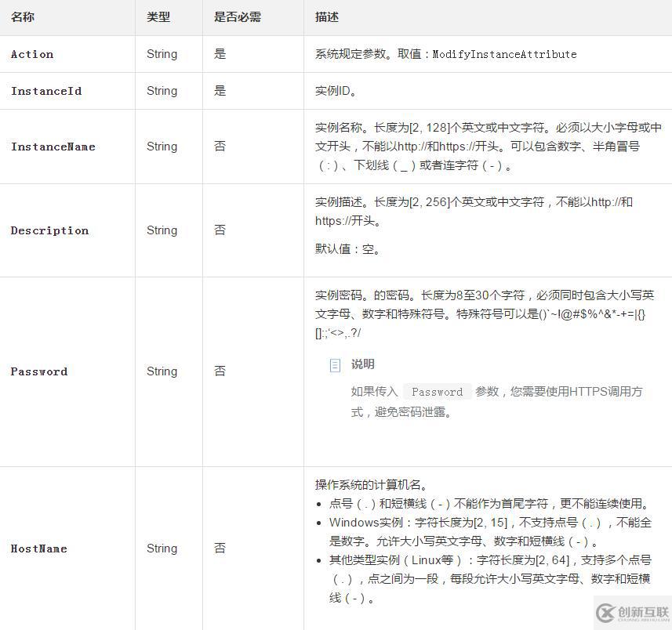Select the 类型 column header
This screenshot has height=630, width=672.
[x=158, y=17]
